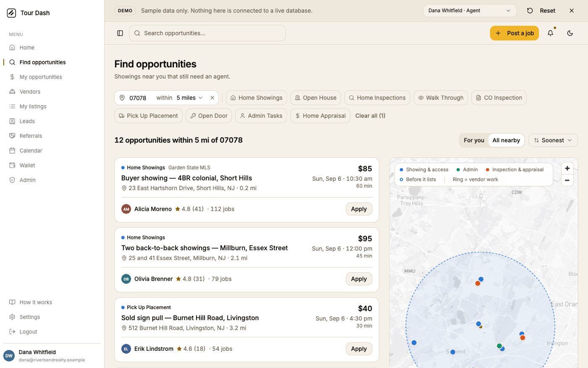Switch to dark mode moon icon
Image resolution: width=588 pixels, height=368 pixels.
[570, 33]
